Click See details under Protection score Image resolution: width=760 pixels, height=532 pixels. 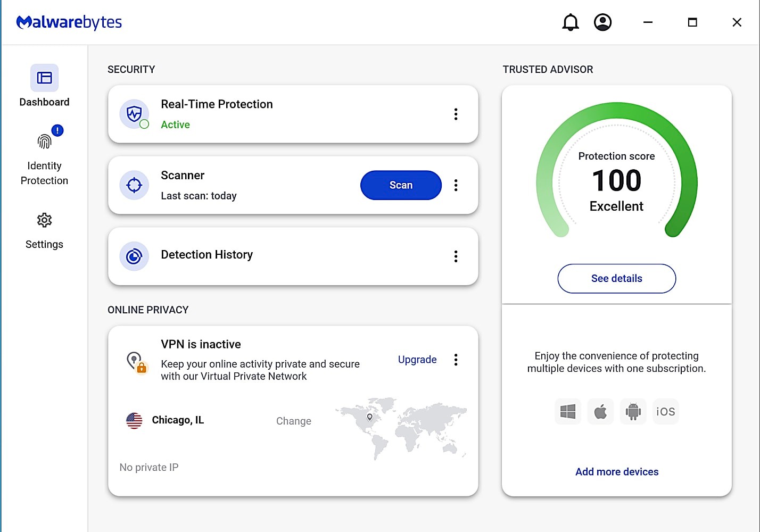[616, 278]
